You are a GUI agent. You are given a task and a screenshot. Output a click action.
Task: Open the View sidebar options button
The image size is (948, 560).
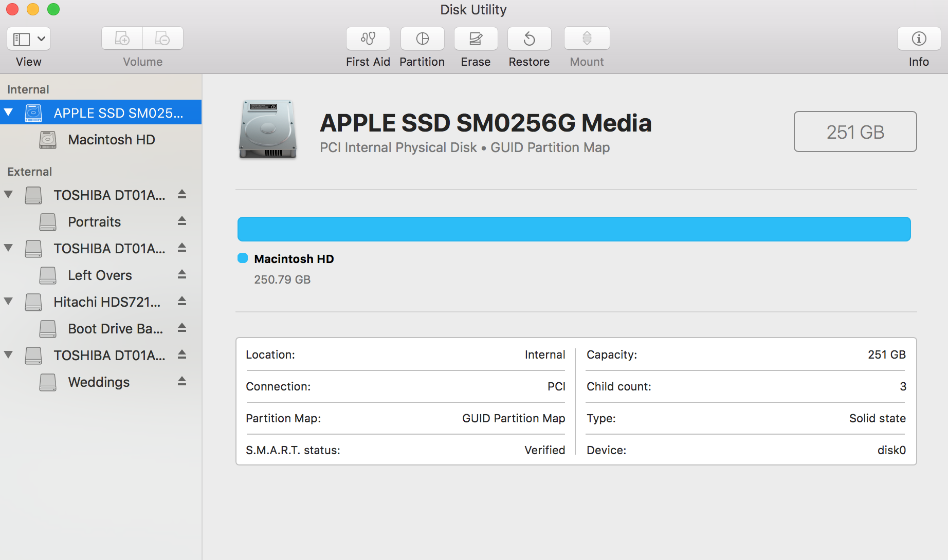29,39
